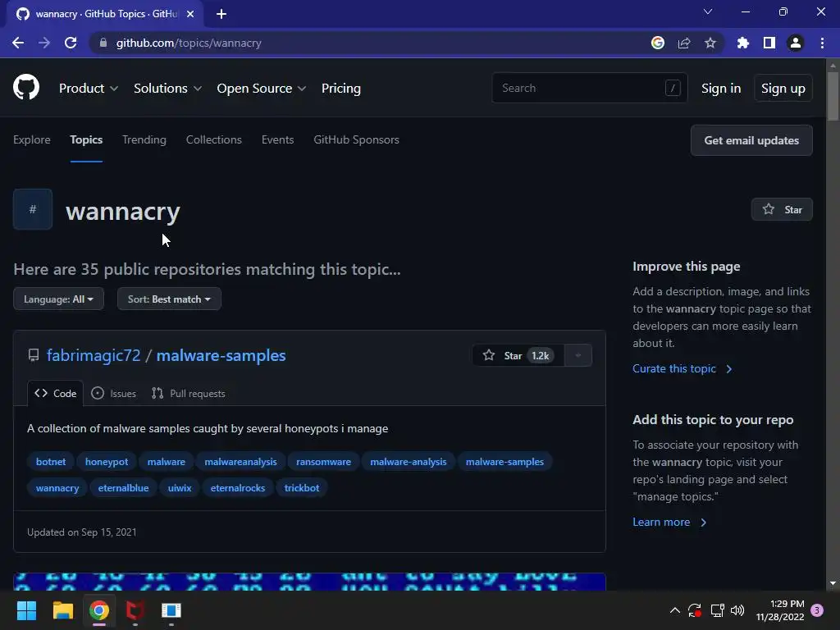Switch to the Trending tab
The width and height of the screenshot is (840, 630).
pyautogui.click(x=144, y=139)
